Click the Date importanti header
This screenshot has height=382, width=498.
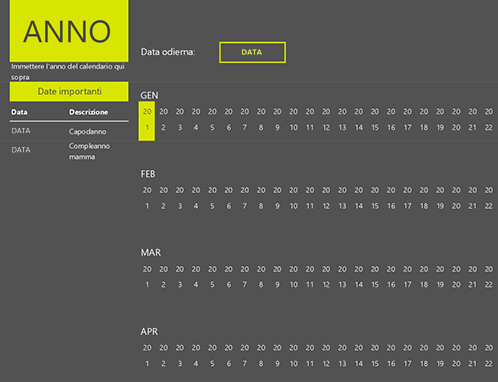(x=69, y=91)
